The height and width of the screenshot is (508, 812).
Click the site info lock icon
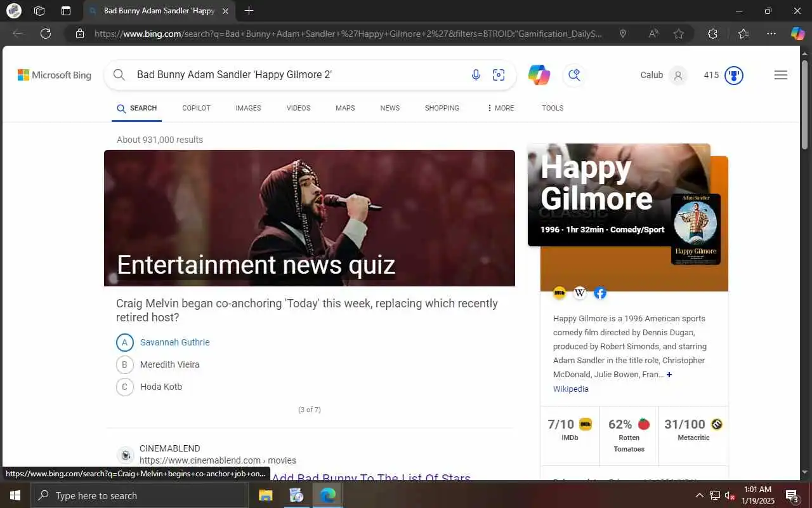click(x=80, y=34)
